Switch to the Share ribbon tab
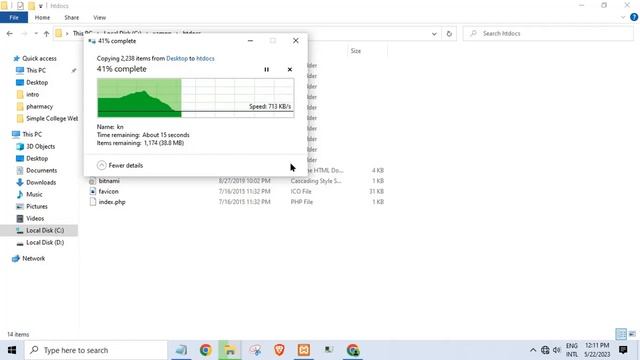Viewport: 640px width, 360px height. (71, 18)
